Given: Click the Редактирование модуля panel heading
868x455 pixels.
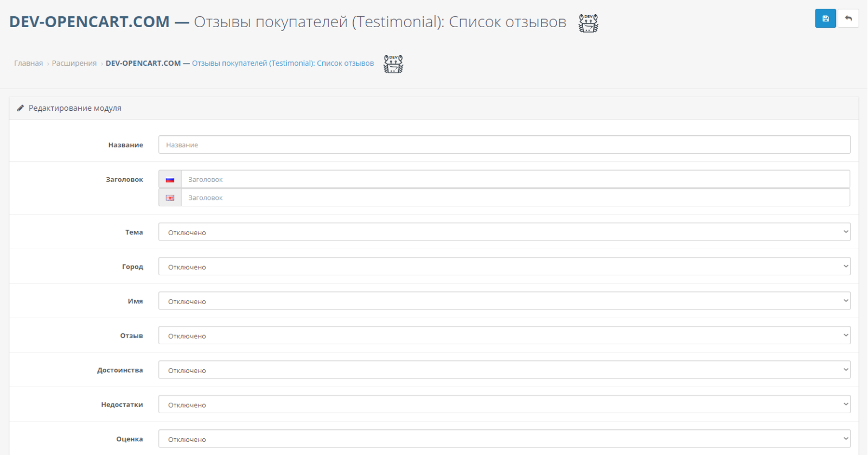Looking at the screenshot, I should [x=75, y=108].
